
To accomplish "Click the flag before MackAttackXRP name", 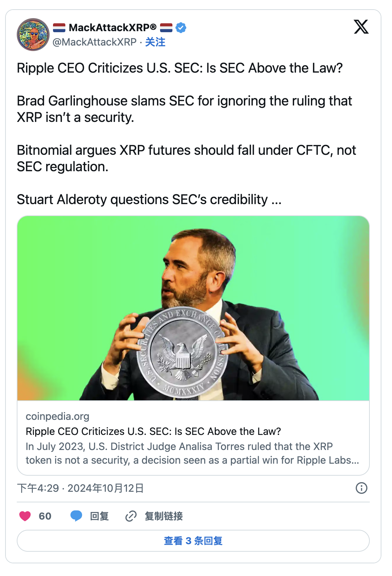I will 59,27.
